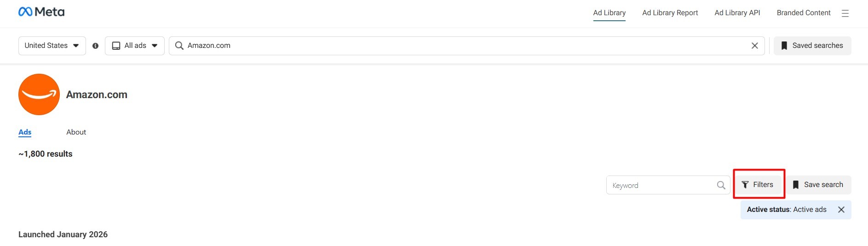The height and width of the screenshot is (246, 868).
Task: Go to Ad Library API
Action: (x=737, y=13)
